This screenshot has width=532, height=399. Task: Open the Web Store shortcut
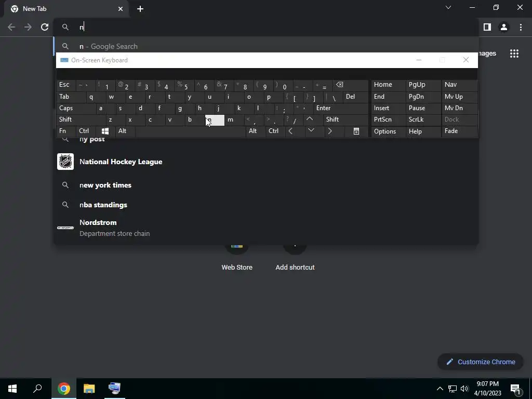pyautogui.click(x=237, y=258)
